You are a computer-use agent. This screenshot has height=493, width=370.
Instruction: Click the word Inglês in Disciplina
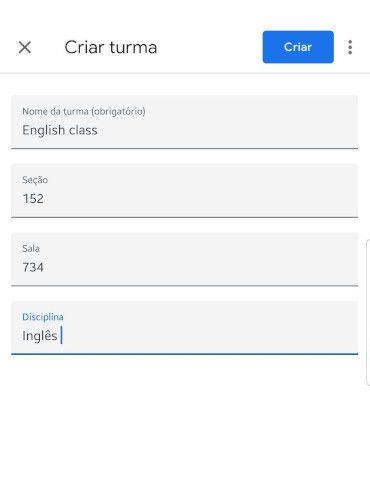[40, 336]
